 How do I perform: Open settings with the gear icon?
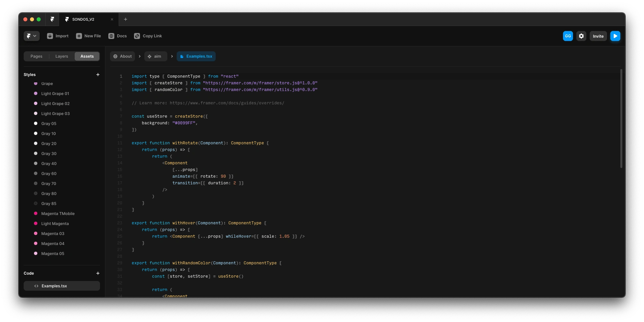581,36
